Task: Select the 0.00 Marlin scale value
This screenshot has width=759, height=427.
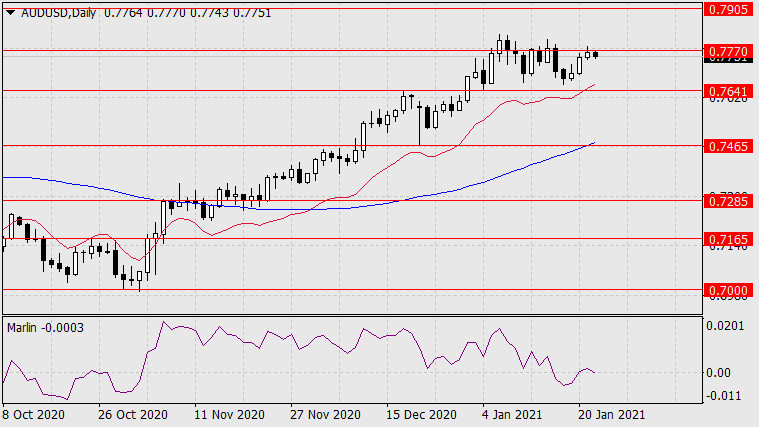Action: (x=718, y=372)
